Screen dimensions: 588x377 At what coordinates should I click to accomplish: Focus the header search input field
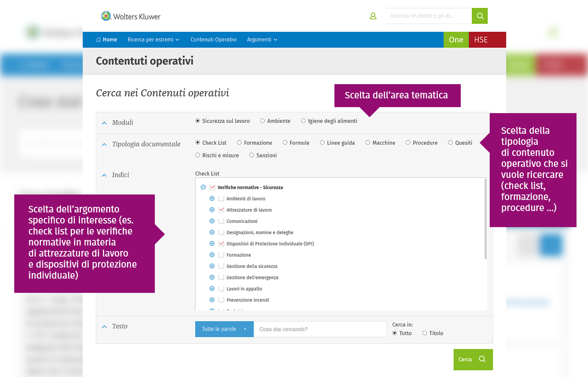click(x=428, y=16)
